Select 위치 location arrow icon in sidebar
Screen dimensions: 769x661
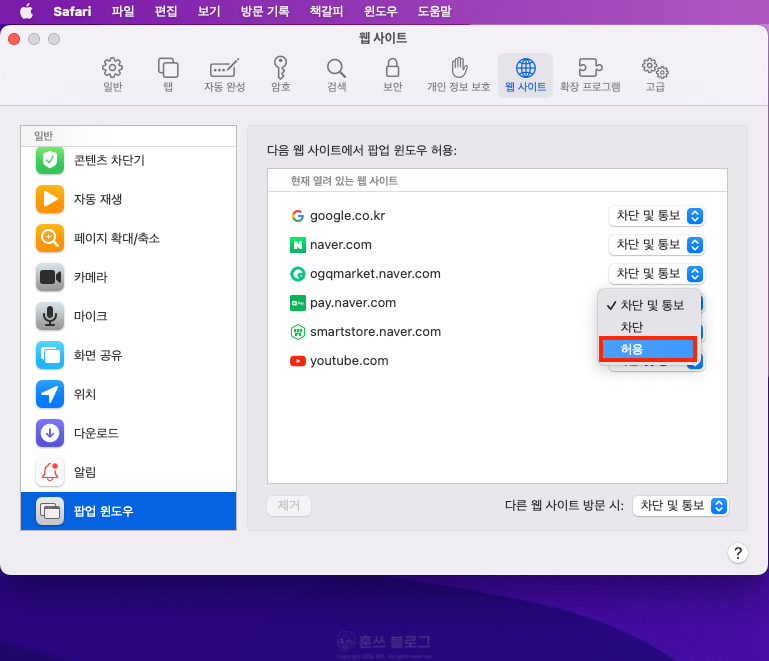pyautogui.click(x=50, y=394)
